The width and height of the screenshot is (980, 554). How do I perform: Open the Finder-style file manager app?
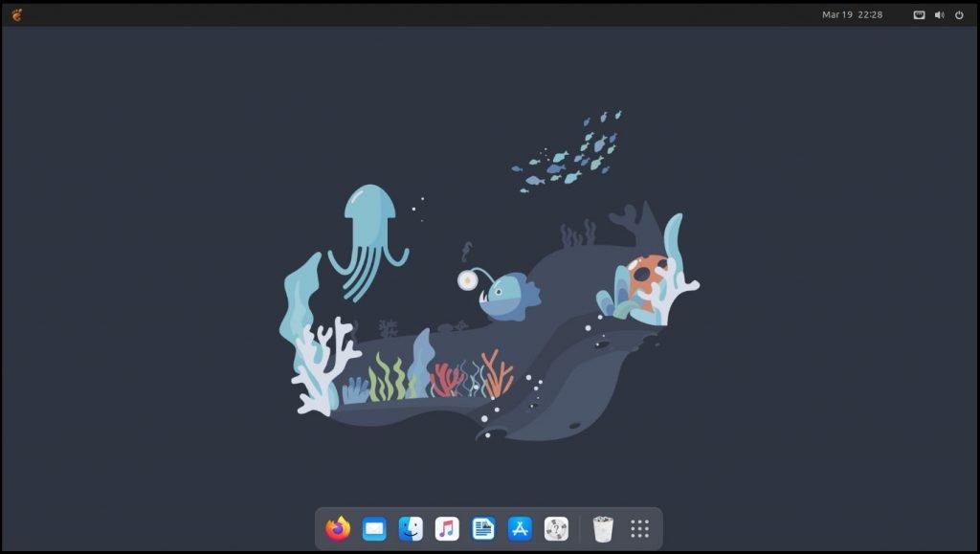(x=410, y=527)
